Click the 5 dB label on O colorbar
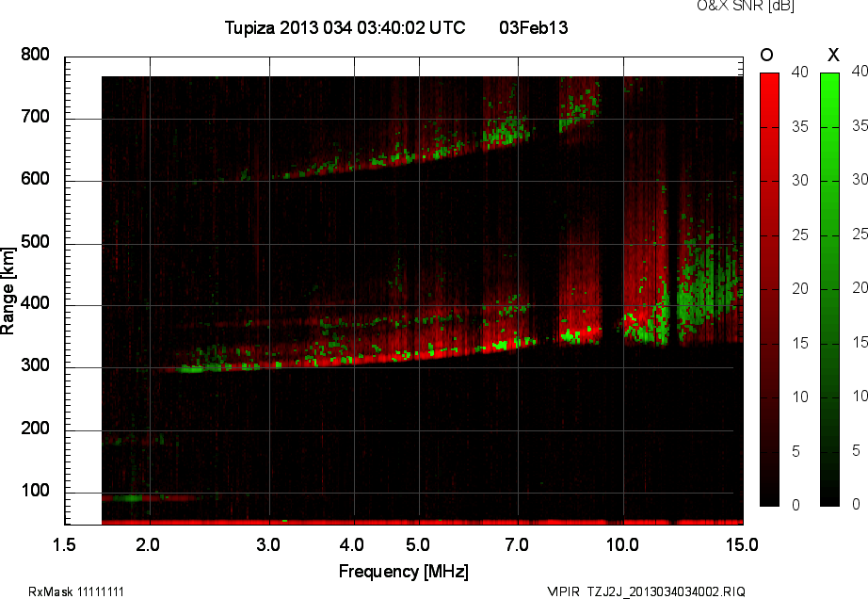The height and width of the screenshot is (599, 868). click(x=796, y=452)
